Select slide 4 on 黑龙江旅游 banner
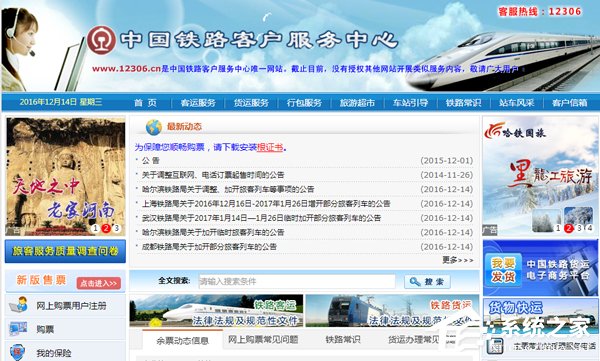Image resolution: width=600 pixels, height=361 pixels. (590, 229)
